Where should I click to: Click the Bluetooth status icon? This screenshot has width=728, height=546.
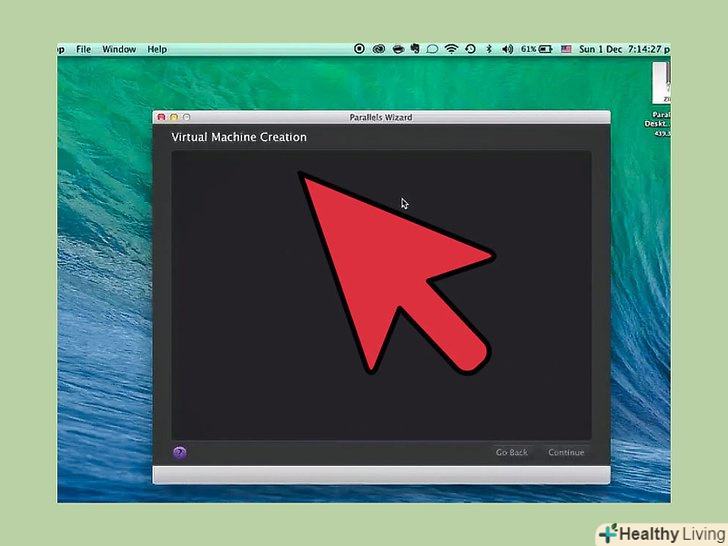tap(489, 49)
